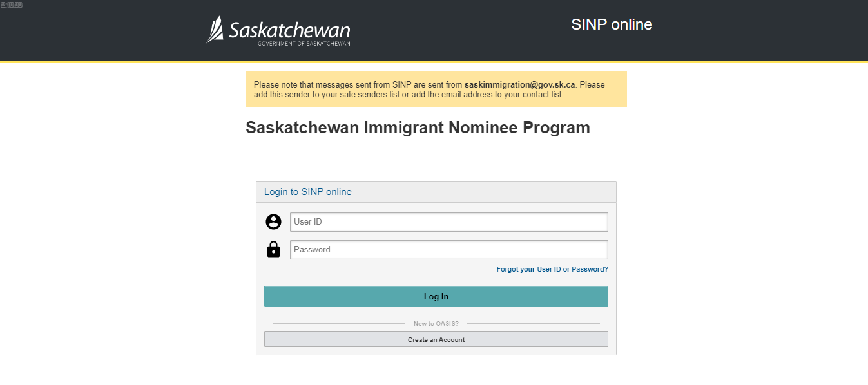
Task: Click the yellow safe senders notice banner
Action: 436,89
